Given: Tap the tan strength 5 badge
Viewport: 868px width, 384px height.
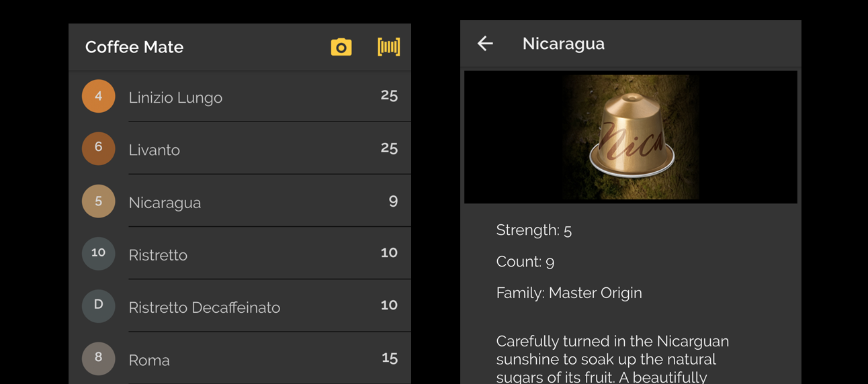Looking at the screenshot, I should tap(99, 201).
